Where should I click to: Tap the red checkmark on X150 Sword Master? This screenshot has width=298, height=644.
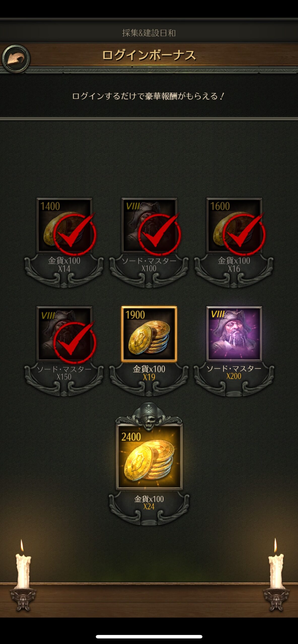click(x=75, y=342)
